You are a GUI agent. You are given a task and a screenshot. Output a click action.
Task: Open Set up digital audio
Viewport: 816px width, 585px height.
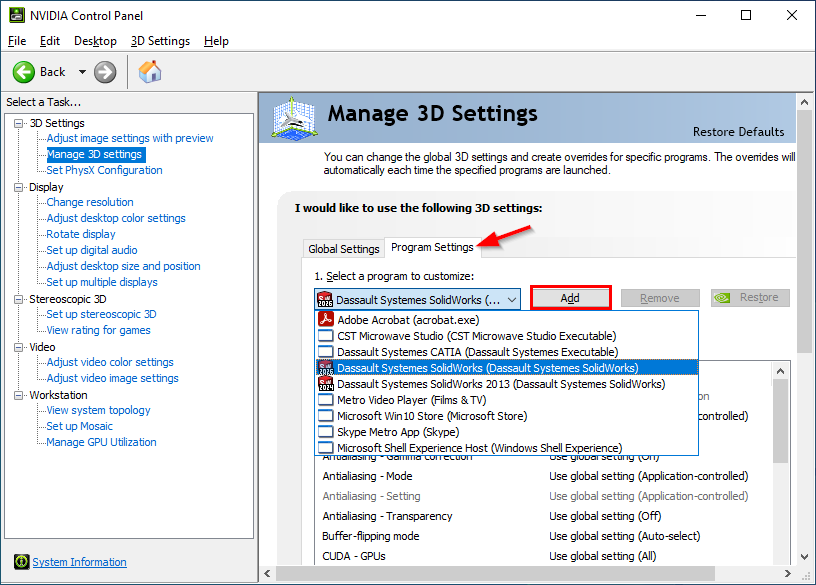92,250
